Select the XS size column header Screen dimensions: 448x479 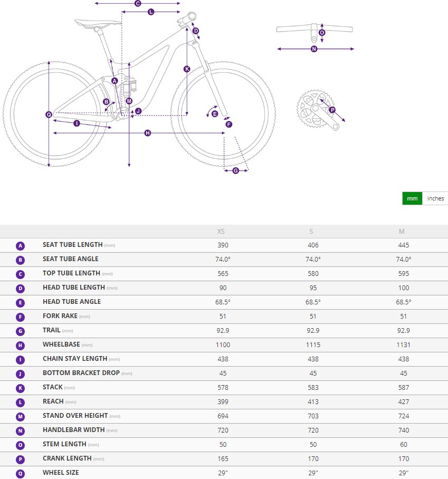point(221,231)
